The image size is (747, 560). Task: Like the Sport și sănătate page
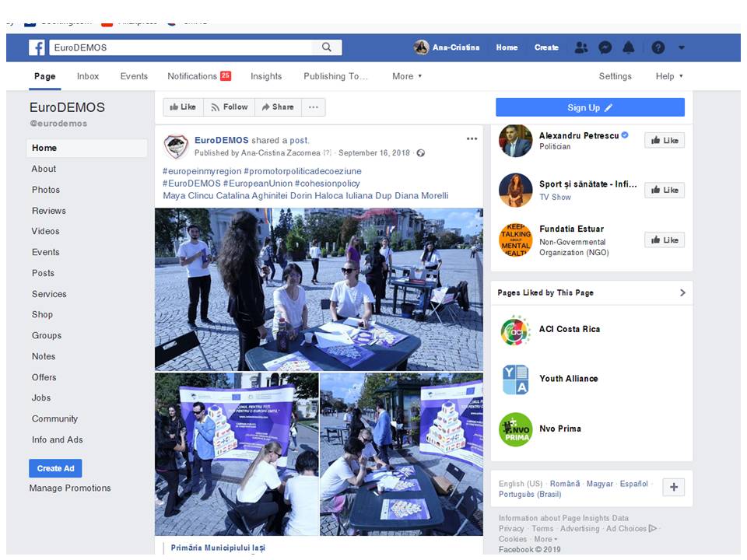(x=665, y=190)
